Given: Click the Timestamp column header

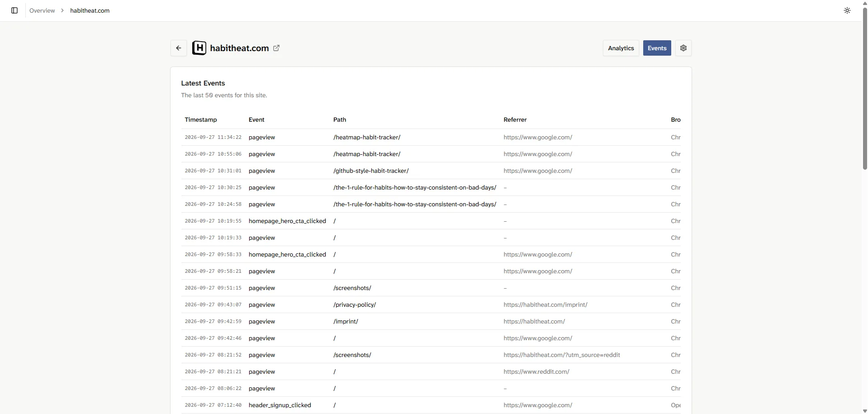Looking at the screenshot, I should tap(201, 119).
